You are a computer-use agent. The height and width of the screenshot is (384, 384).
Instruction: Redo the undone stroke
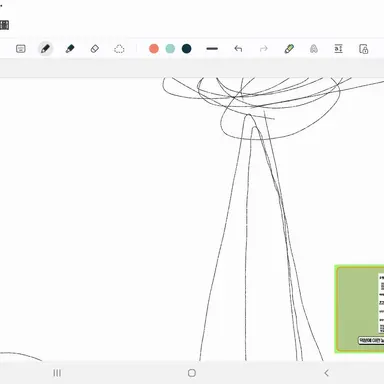(x=264, y=49)
